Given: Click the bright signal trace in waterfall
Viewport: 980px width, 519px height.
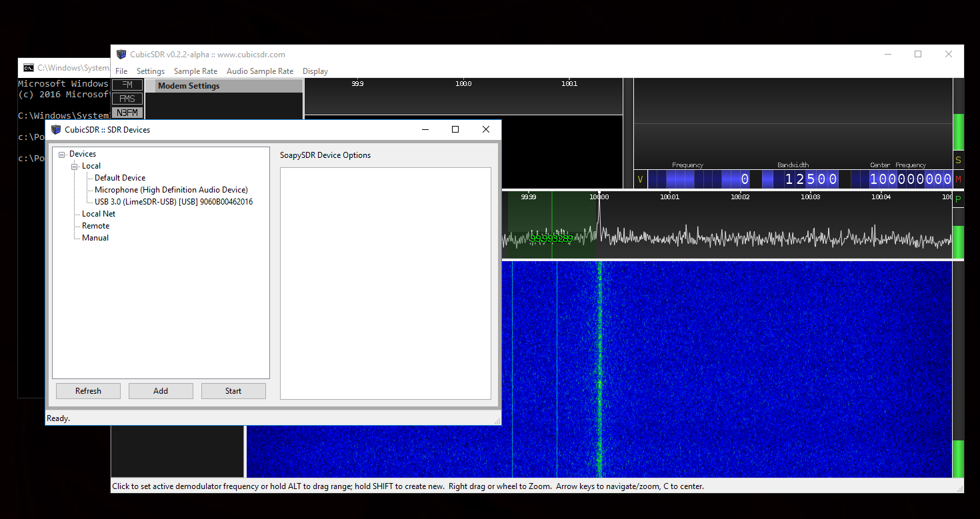Looking at the screenshot, I should coord(599,368).
